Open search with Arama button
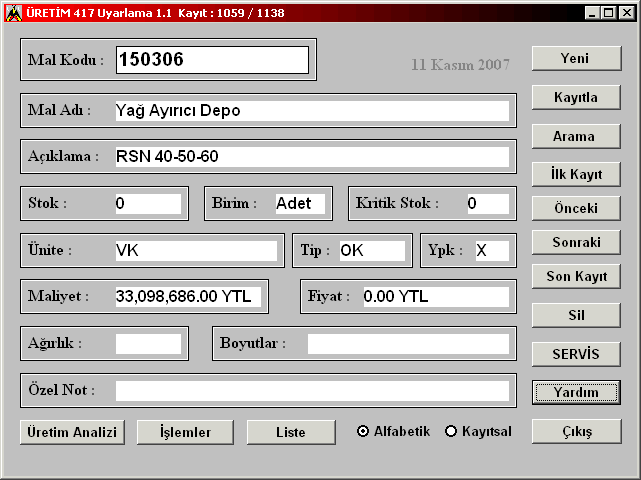The image size is (641, 480). click(575, 136)
